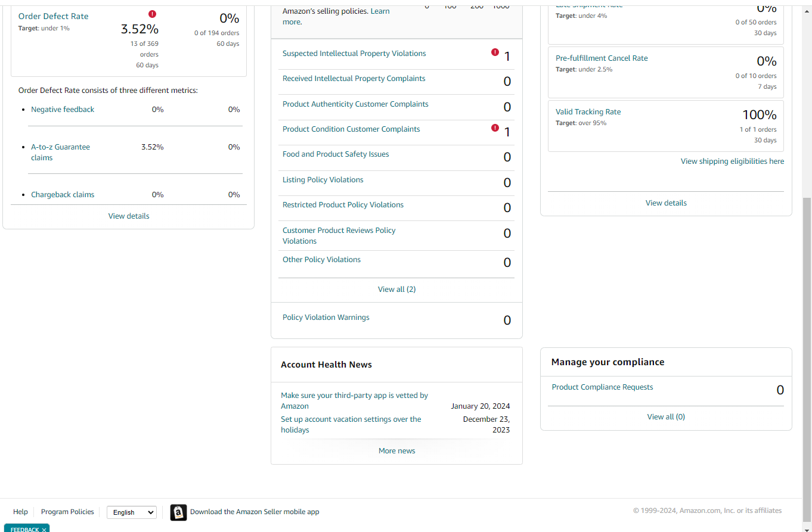Open Listing Policy Violations
Image resolution: width=812 pixels, height=532 pixels.
pyautogui.click(x=323, y=180)
